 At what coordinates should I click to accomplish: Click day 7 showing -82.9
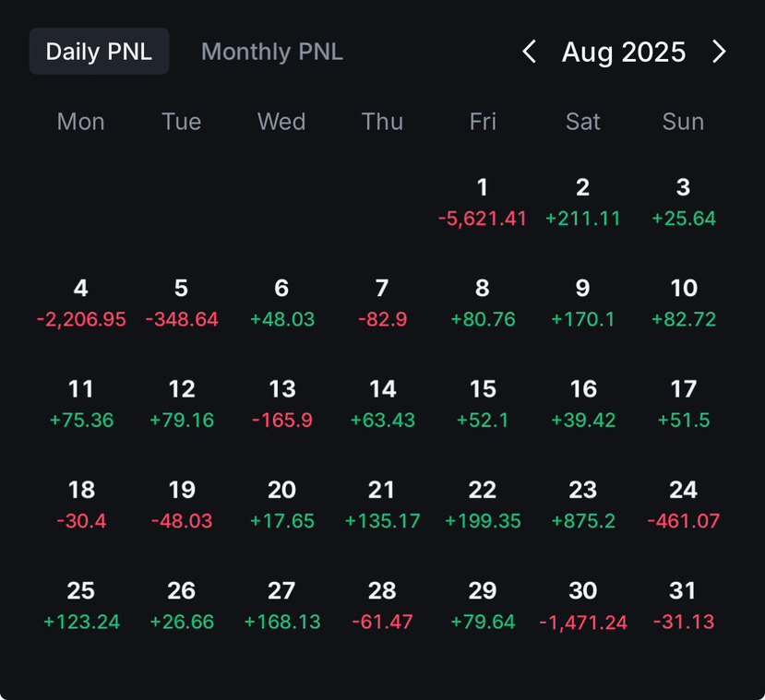[x=382, y=303]
